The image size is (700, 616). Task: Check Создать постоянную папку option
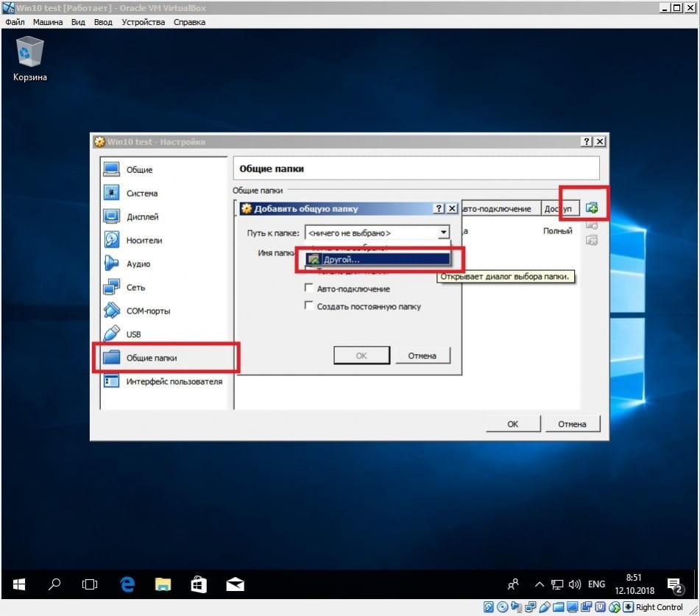308,305
